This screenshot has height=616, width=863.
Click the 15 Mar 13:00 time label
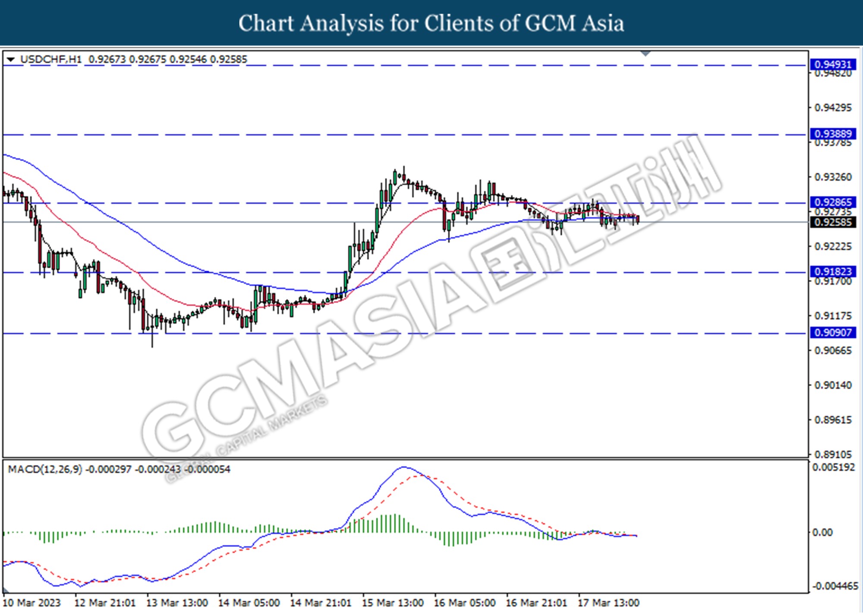[393, 603]
